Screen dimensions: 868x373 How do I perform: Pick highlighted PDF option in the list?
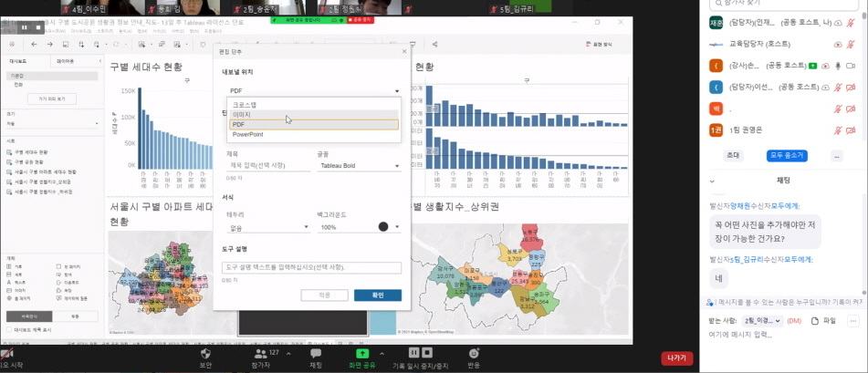[313, 125]
